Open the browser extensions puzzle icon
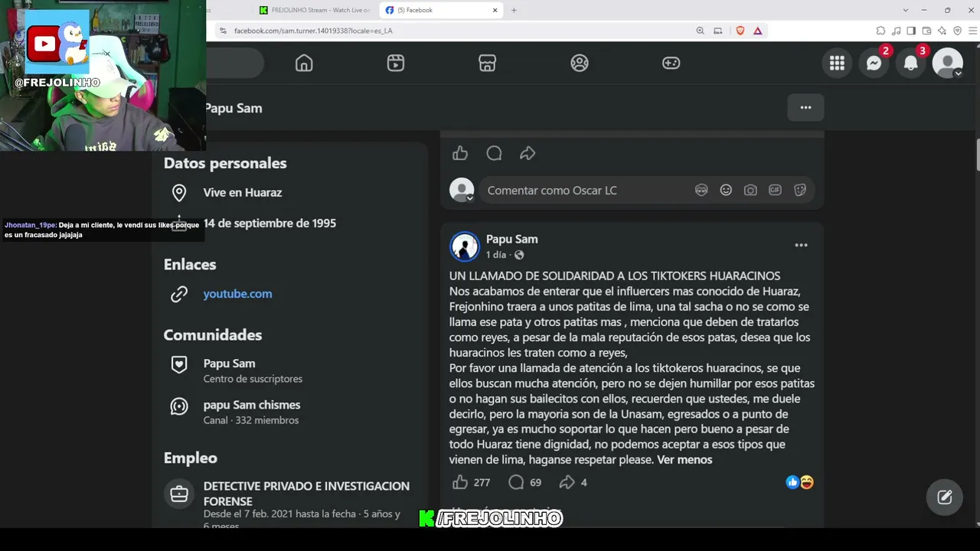 880,31
